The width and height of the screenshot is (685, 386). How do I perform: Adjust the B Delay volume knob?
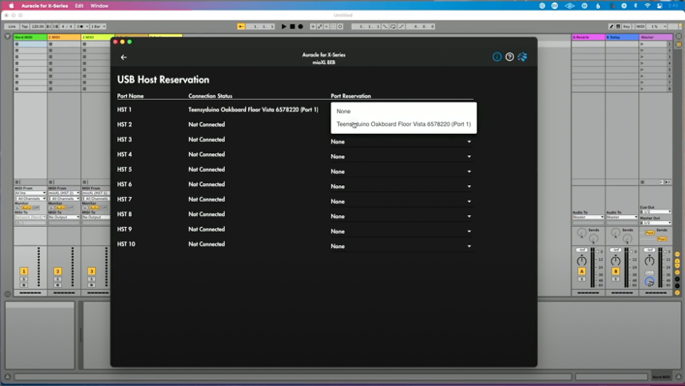pyautogui.click(x=616, y=261)
